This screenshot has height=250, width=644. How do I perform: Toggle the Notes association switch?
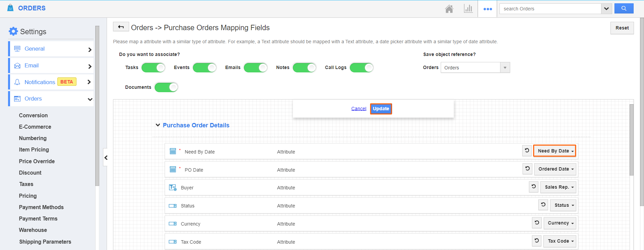(x=305, y=68)
